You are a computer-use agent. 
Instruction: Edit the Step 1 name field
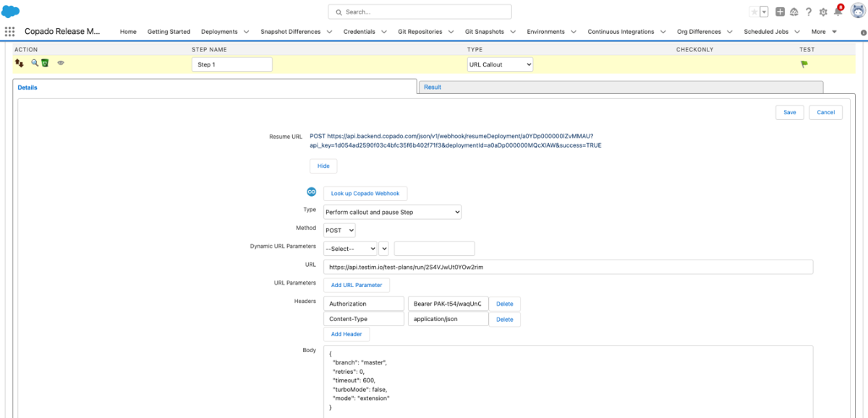(232, 64)
